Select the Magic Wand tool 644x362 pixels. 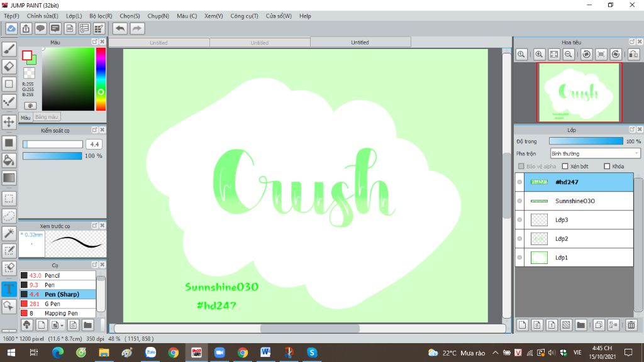[x=9, y=233]
